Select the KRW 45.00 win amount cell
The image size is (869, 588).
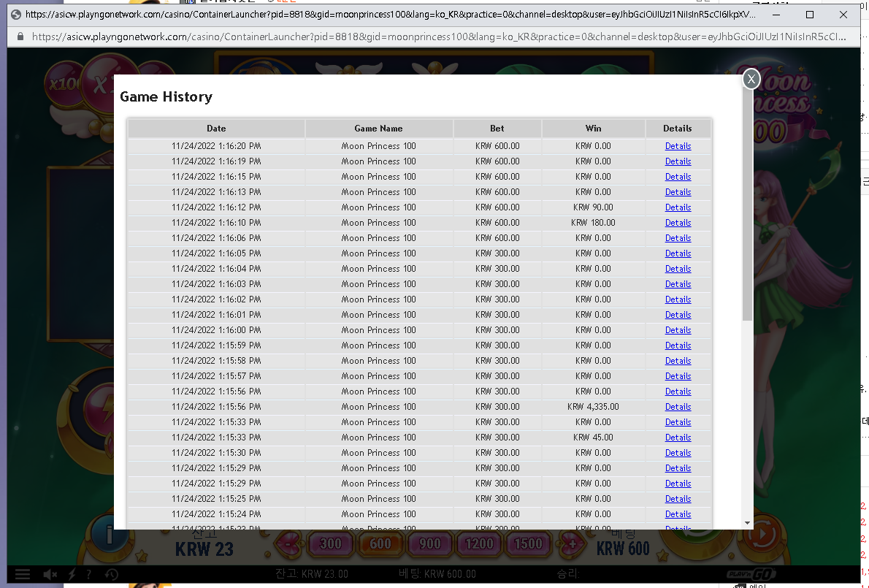pos(593,438)
